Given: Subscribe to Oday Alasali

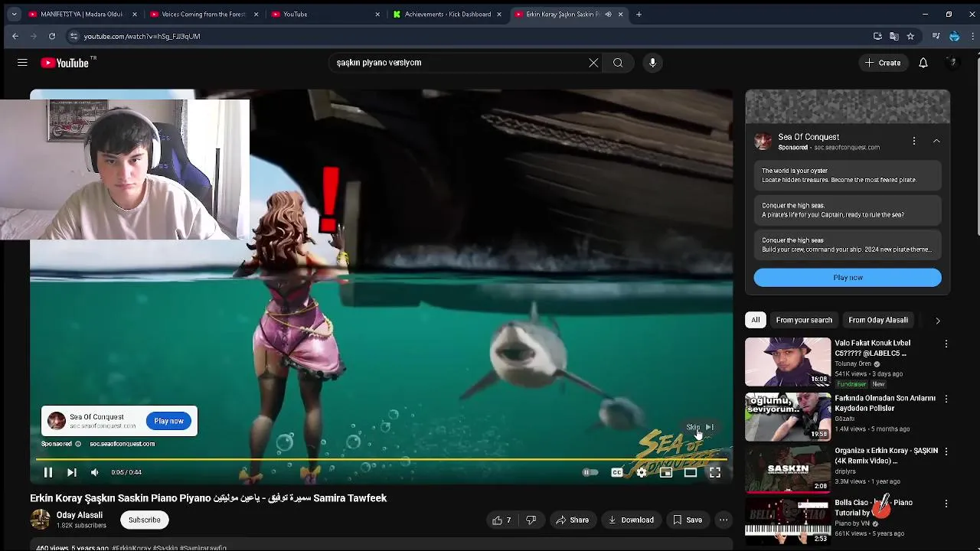Looking at the screenshot, I should click(x=144, y=520).
